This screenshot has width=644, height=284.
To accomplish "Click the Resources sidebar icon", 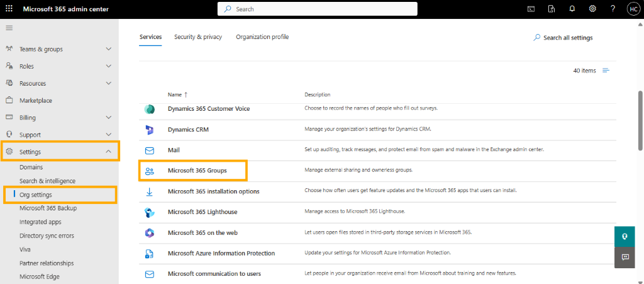I will pos(9,83).
